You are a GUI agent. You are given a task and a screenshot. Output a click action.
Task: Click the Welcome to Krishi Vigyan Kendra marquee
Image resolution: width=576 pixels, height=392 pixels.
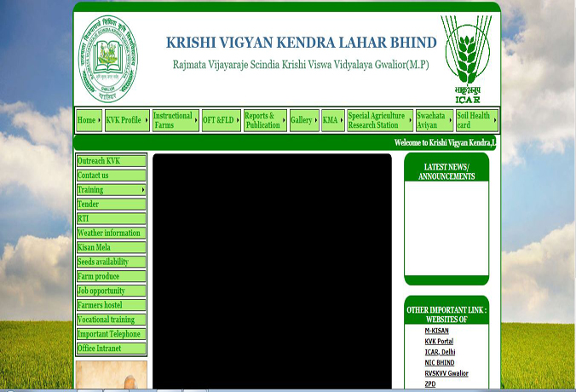(445, 142)
